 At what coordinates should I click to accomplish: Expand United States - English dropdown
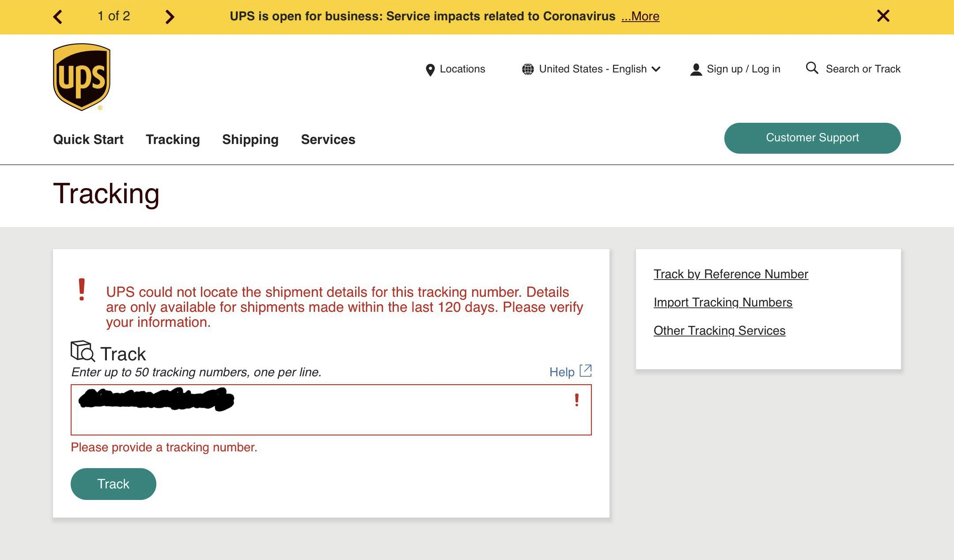tap(599, 69)
